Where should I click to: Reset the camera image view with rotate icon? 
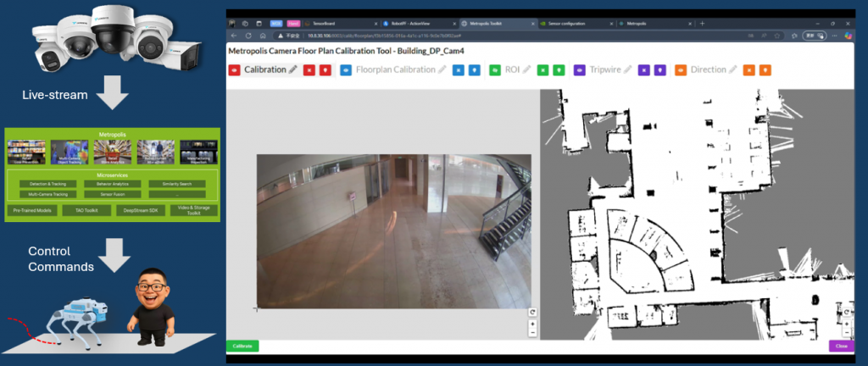[x=532, y=312]
